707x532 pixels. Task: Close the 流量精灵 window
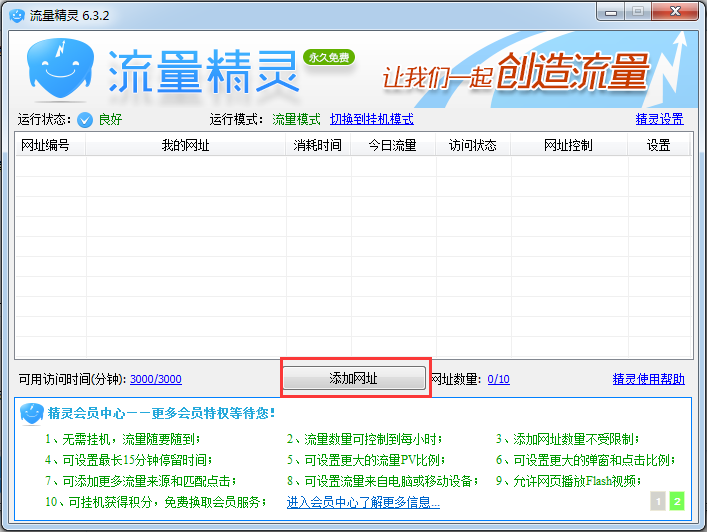[x=675, y=12]
